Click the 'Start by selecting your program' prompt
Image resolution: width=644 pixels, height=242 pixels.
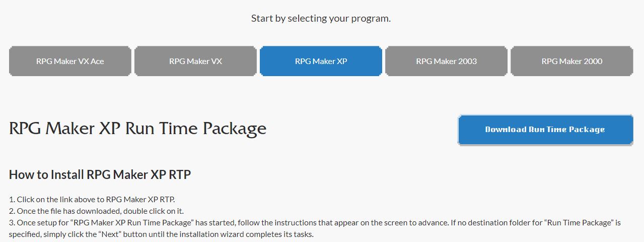click(x=321, y=18)
